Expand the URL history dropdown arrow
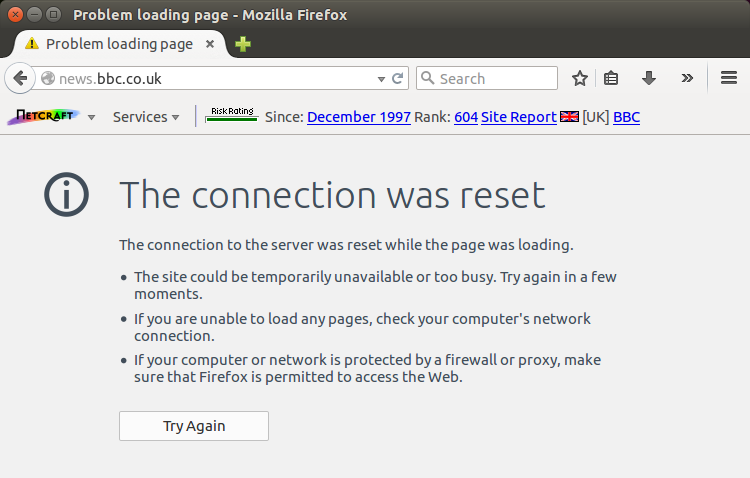 [381, 79]
